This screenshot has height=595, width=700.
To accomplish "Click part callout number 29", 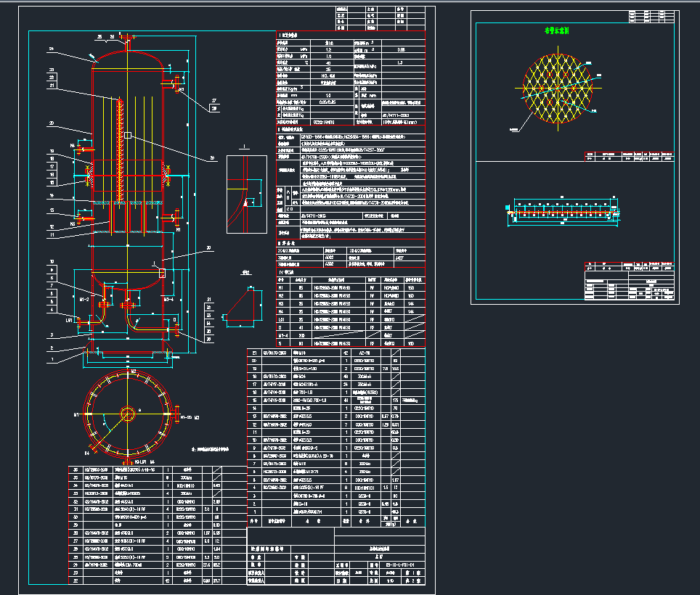I will pos(212,157).
